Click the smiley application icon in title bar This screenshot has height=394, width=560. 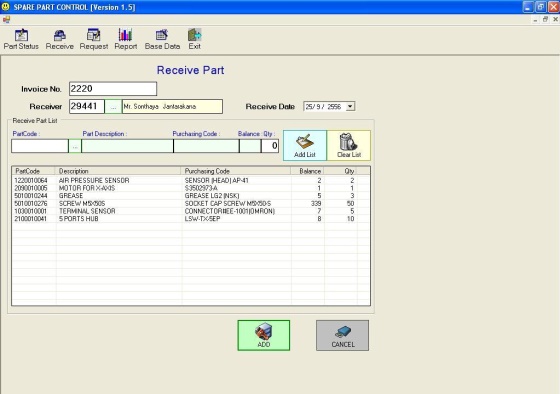(x=6, y=7)
